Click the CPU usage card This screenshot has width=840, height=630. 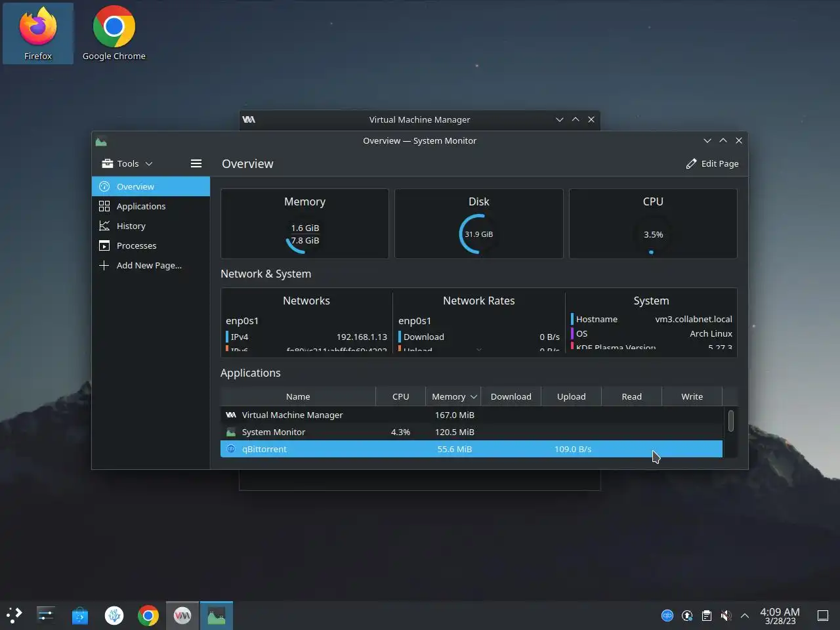tap(653, 224)
